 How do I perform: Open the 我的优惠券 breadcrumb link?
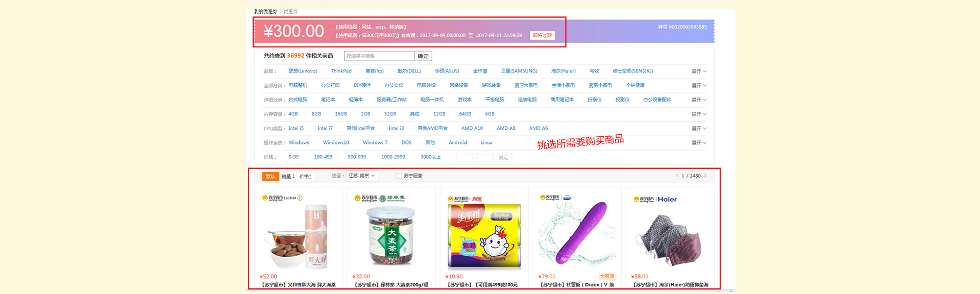(x=265, y=11)
